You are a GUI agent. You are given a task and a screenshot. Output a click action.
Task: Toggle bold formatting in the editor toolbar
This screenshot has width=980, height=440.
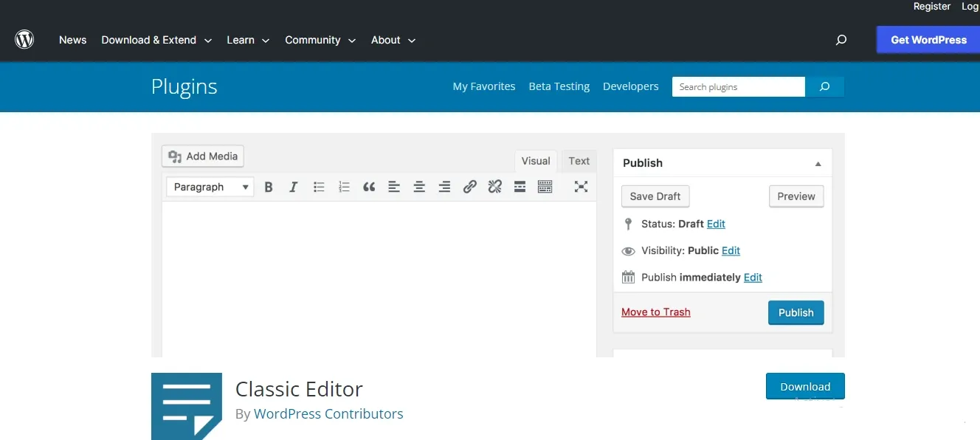(269, 187)
